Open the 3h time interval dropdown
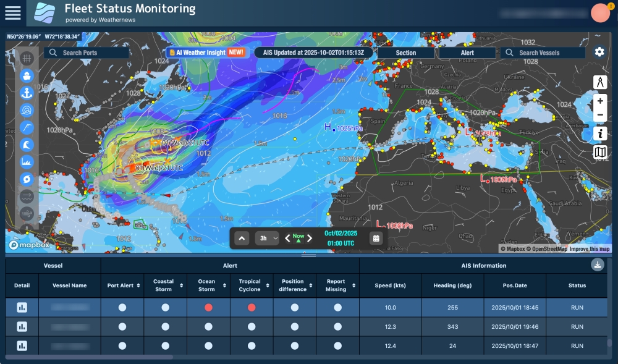Screen dimensions: 618x364 pos(267,239)
